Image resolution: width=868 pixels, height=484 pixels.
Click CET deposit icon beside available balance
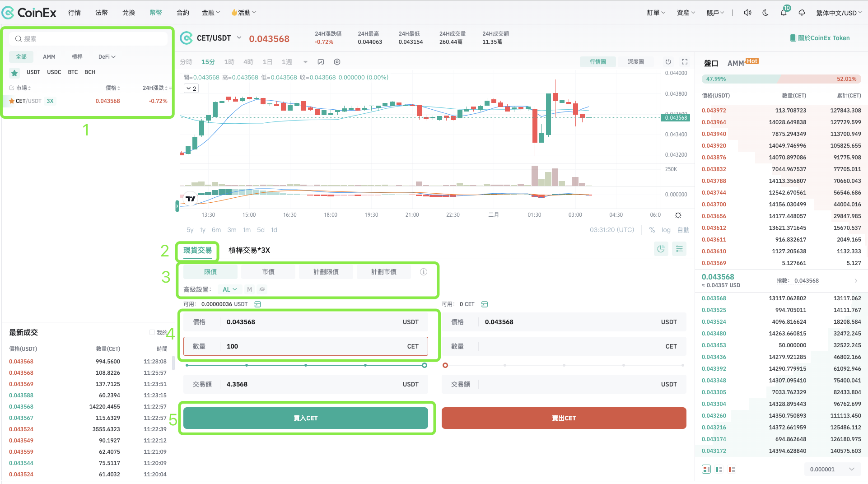485,304
